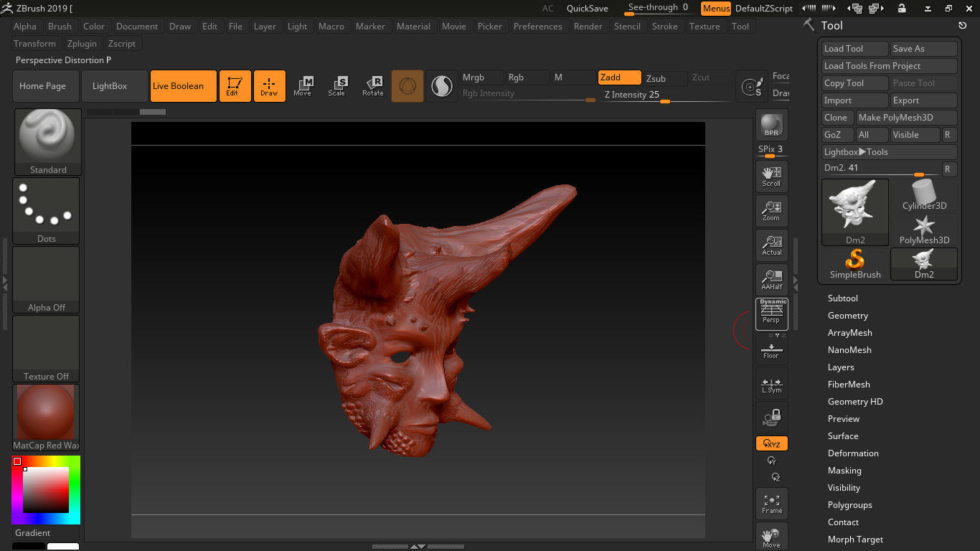Click the Frame mesh icon
The image size is (980, 551).
[x=771, y=504]
